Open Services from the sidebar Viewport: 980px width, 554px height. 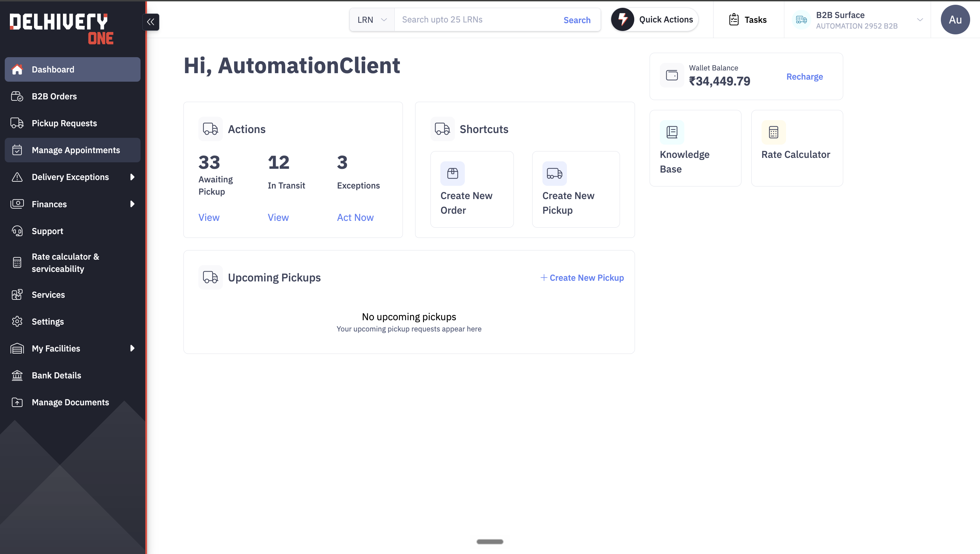[x=73, y=294]
